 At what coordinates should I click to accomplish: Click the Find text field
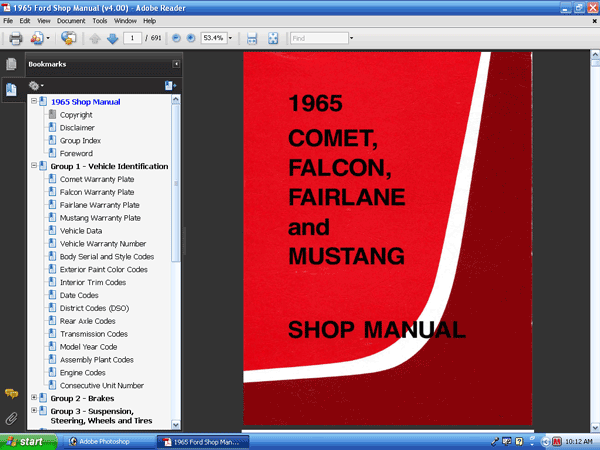(x=319, y=38)
